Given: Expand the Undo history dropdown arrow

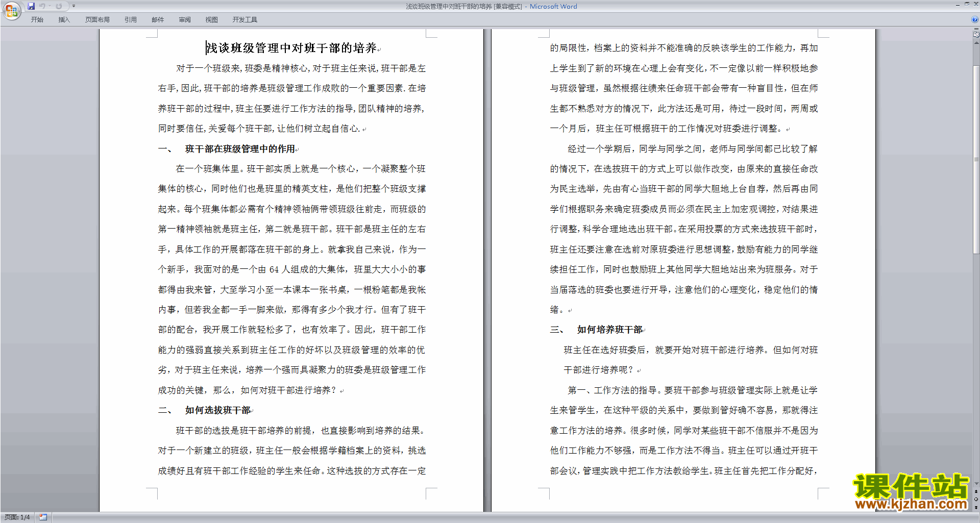Looking at the screenshot, I should [50, 6].
